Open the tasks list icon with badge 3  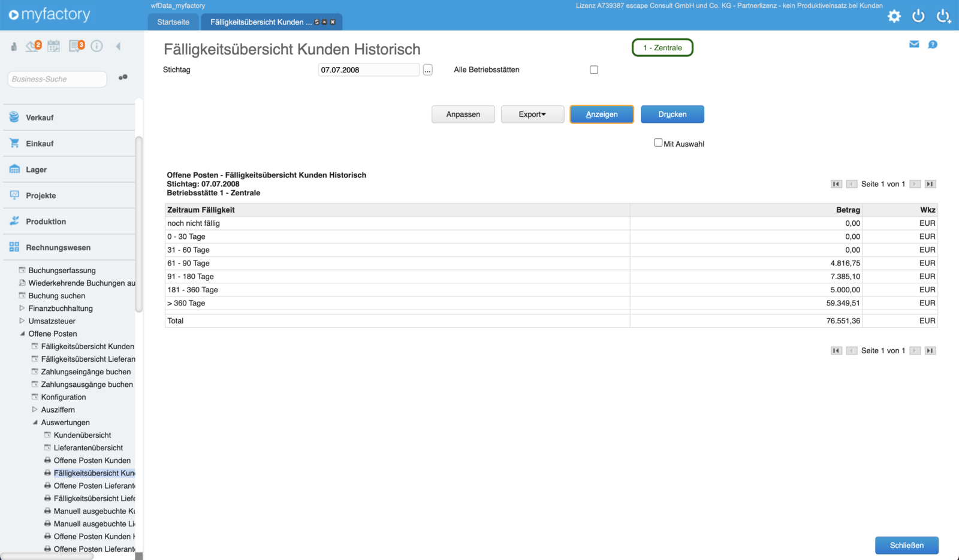[x=76, y=46]
